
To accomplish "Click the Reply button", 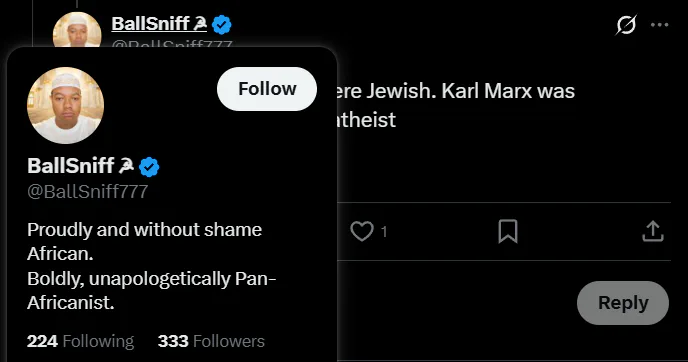I will (623, 303).
